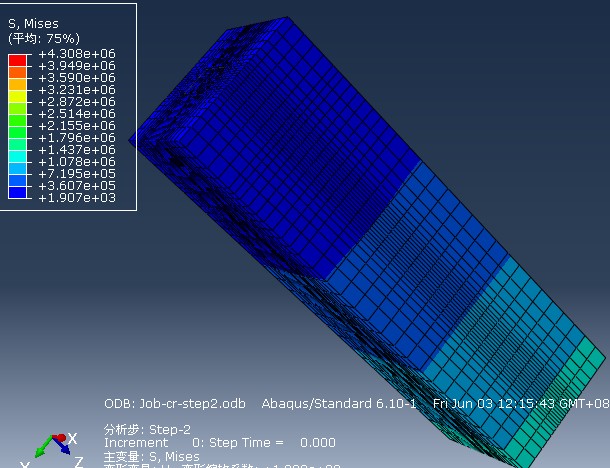
Task: Click the 'Abaqus/Standard 6.10-1' version text
Action: (339, 404)
